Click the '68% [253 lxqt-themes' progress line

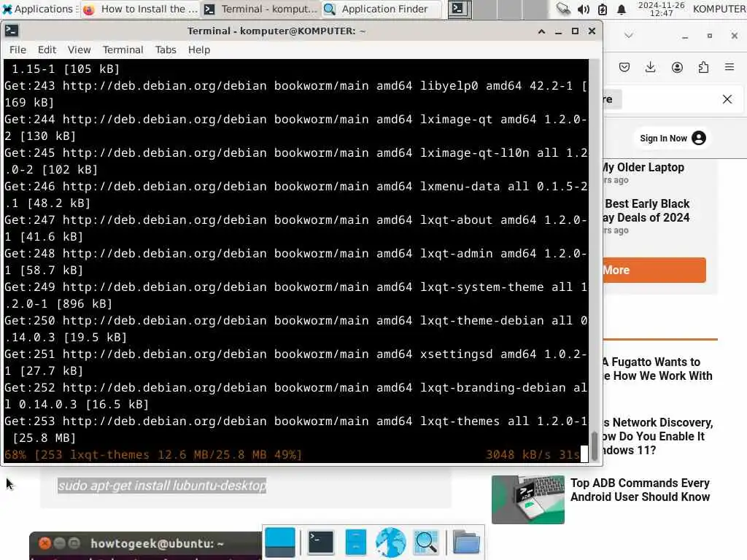153,455
